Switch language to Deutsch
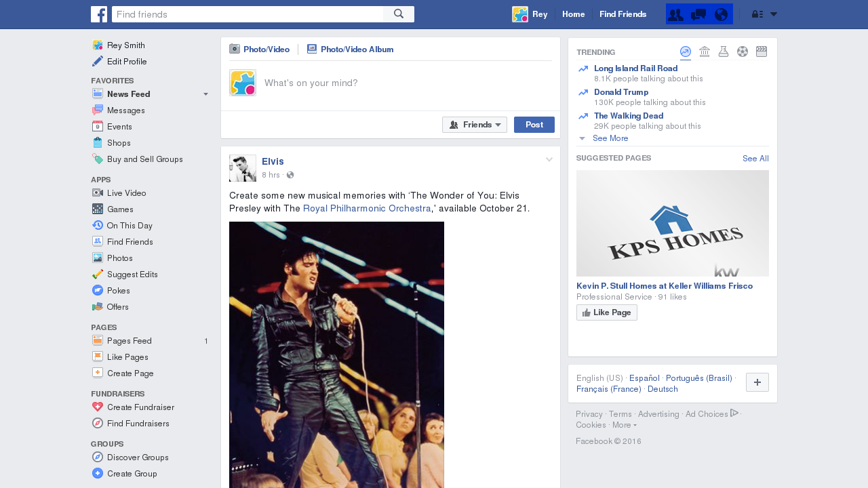Image resolution: width=868 pixels, height=488 pixels. pyautogui.click(x=663, y=389)
